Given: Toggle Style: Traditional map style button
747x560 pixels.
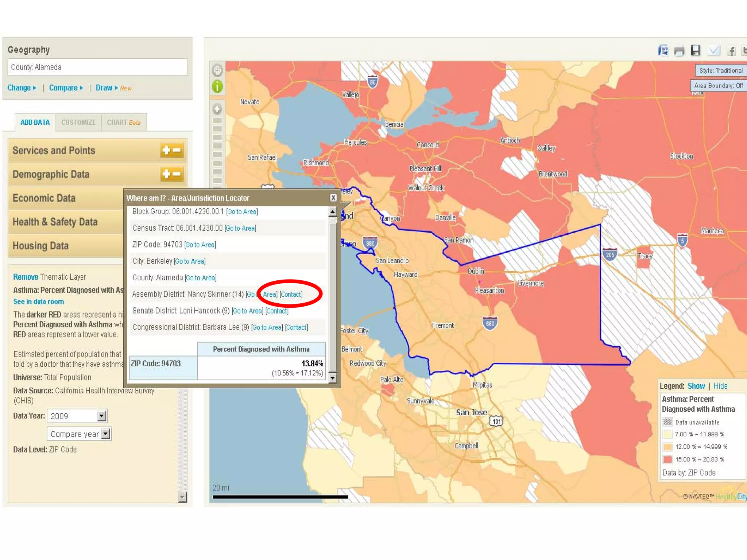Looking at the screenshot, I should coord(720,70).
